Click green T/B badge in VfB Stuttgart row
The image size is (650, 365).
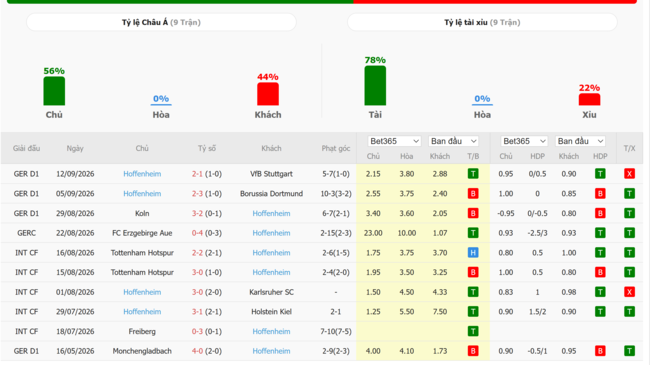point(473,174)
